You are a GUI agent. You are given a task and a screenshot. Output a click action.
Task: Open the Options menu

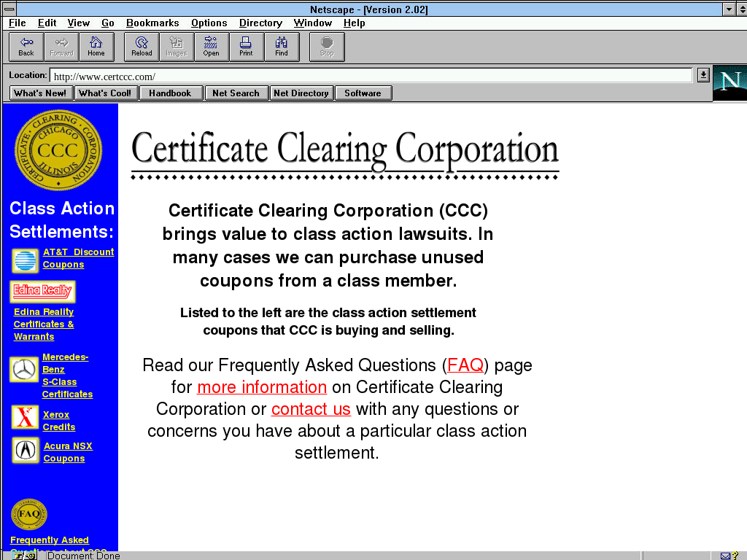(209, 23)
